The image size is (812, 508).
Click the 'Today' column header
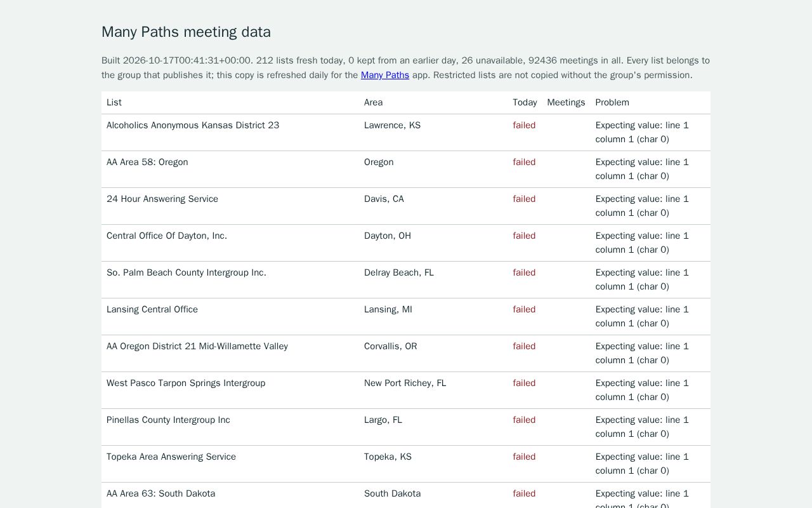[525, 102]
